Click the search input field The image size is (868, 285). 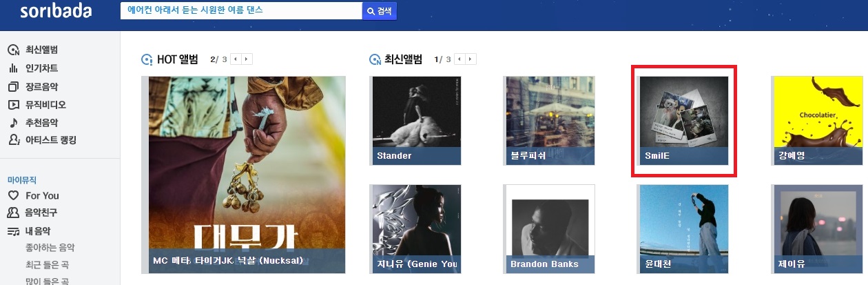(x=241, y=11)
